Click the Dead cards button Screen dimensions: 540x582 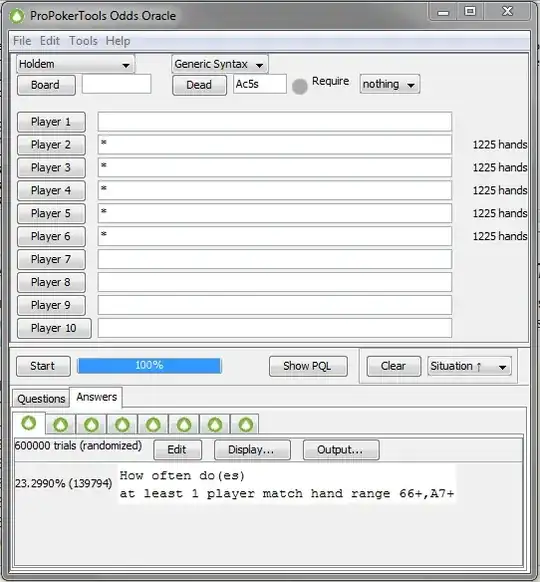pyautogui.click(x=199, y=85)
